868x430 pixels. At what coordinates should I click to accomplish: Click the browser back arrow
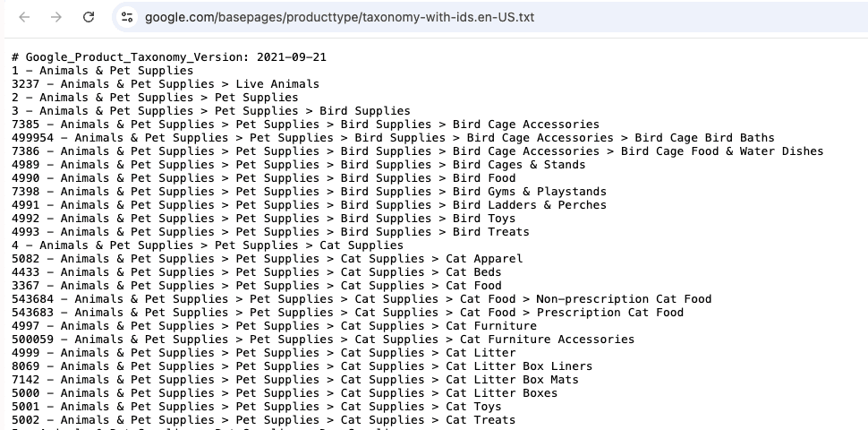tap(24, 17)
